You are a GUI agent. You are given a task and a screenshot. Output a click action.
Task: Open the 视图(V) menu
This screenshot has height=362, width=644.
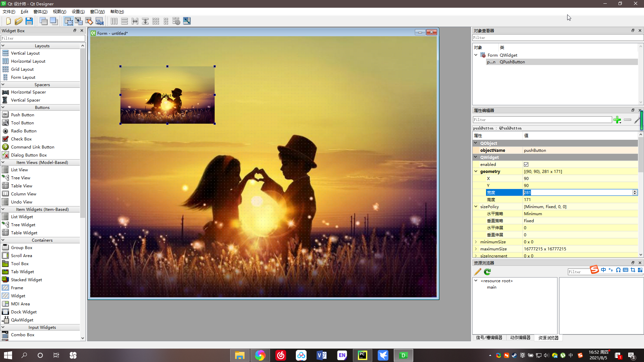coord(59,12)
